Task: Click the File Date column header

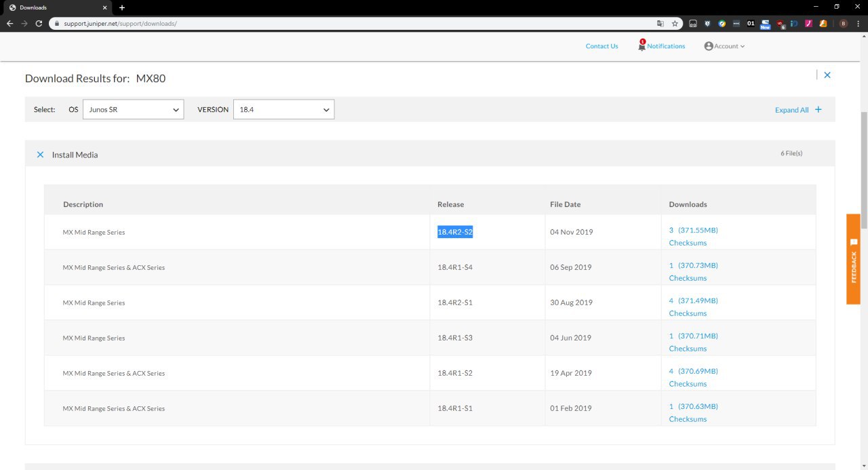Action: click(x=566, y=204)
